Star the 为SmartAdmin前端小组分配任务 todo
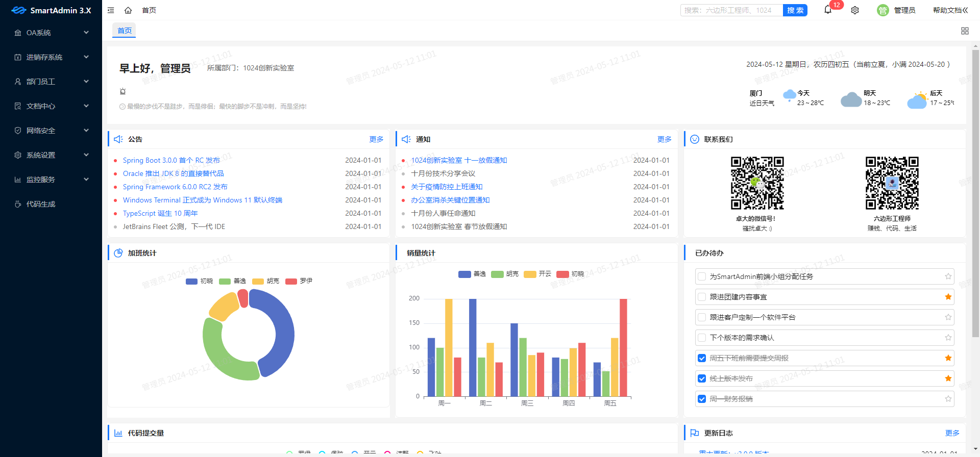The image size is (980, 457). tap(948, 276)
